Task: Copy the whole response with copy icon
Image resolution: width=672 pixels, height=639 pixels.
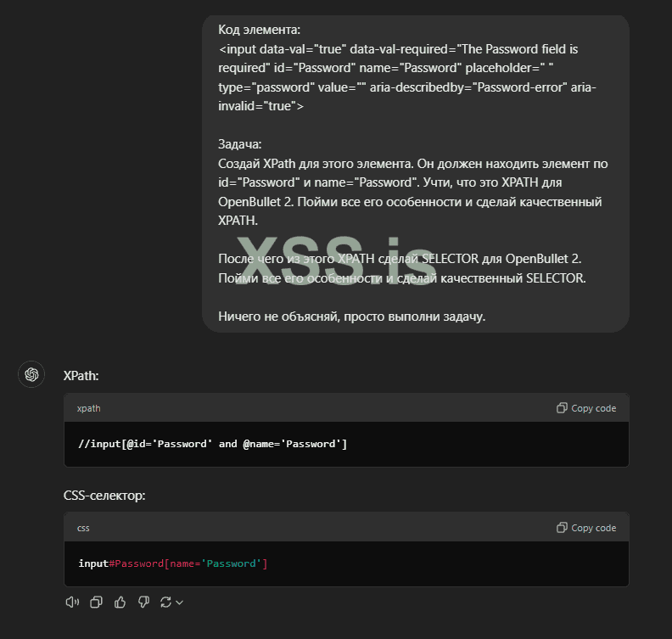Action: click(96, 602)
